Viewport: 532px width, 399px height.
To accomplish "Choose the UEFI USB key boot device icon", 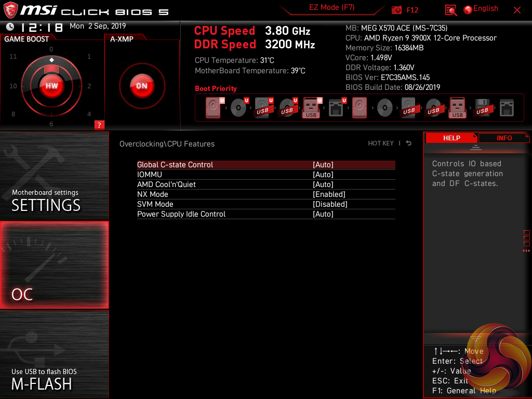I will tap(312, 108).
